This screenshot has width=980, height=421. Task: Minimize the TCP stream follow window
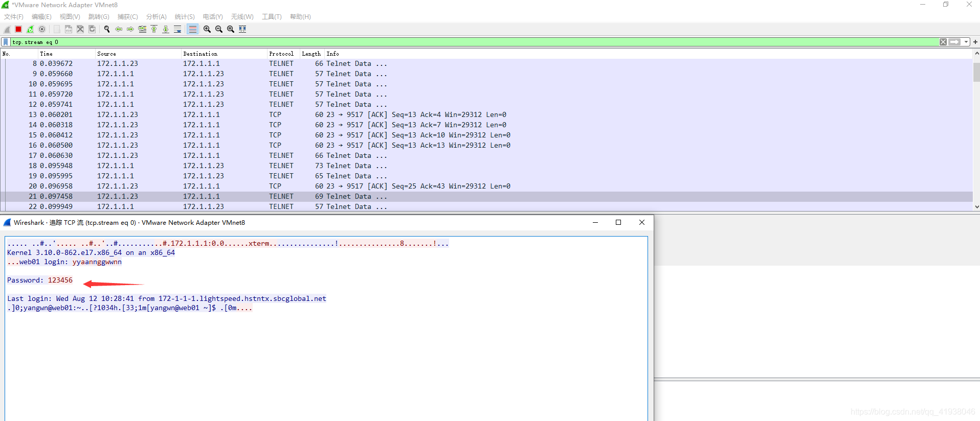point(595,222)
